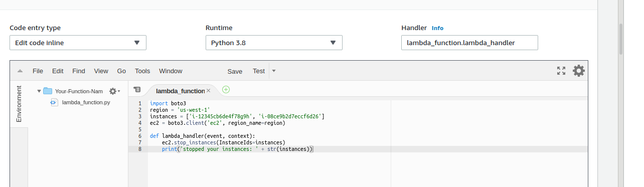Click the lambda_function.py file type icon
This screenshot has height=187, width=644.
pos(54,102)
